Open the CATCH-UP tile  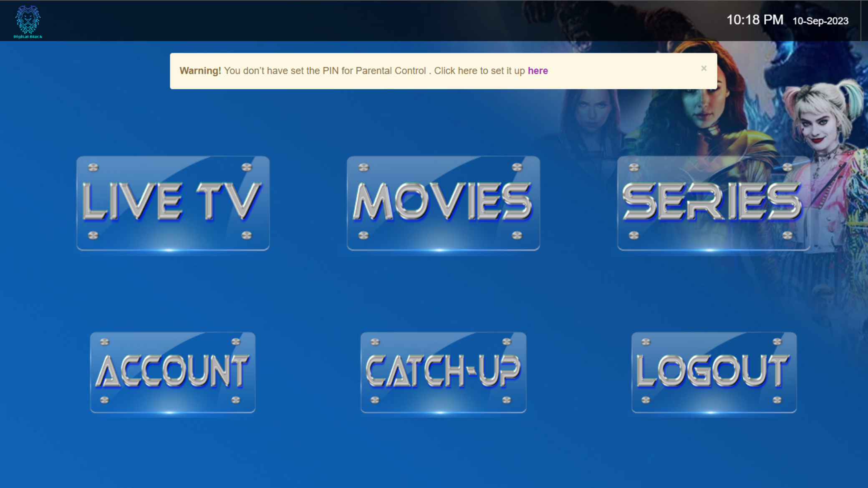(x=443, y=372)
